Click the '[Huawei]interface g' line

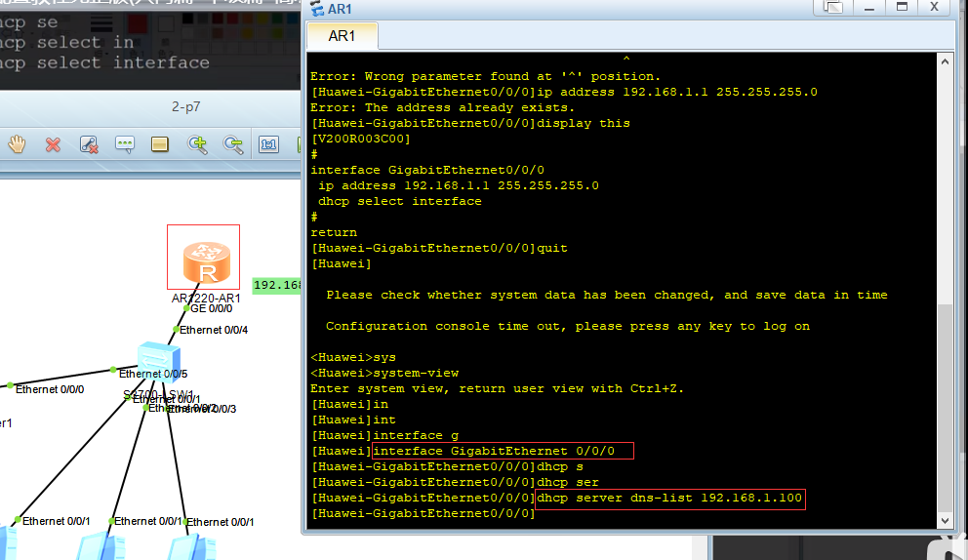384,436
